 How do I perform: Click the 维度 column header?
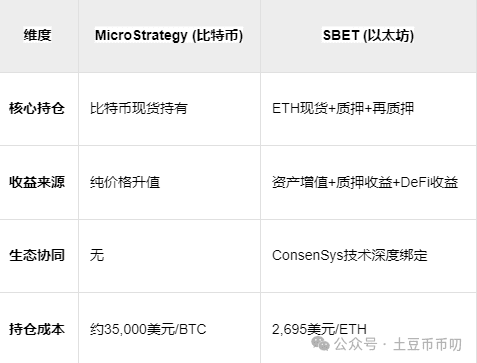pyautogui.click(x=37, y=35)
